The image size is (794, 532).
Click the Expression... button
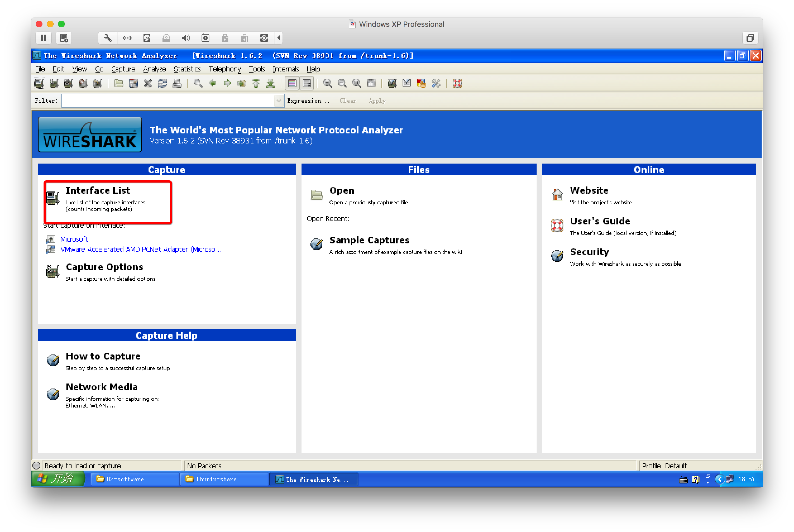308,101
